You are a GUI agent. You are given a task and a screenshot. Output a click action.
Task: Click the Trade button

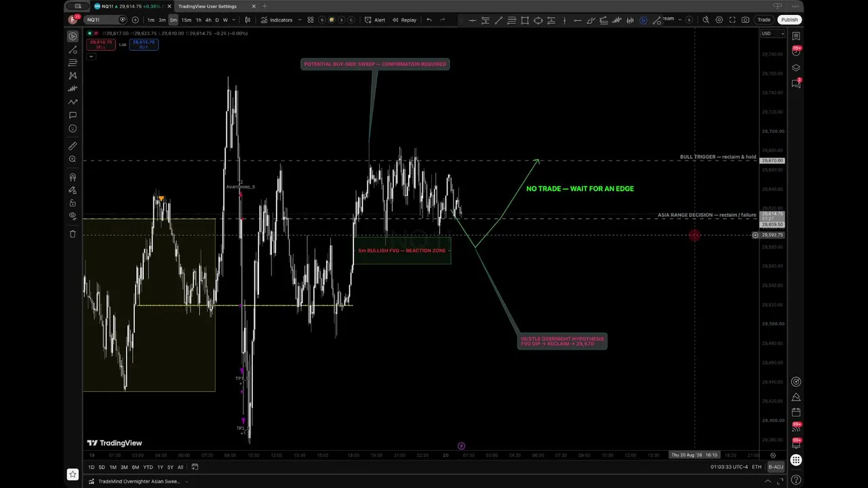coord(764,20)
